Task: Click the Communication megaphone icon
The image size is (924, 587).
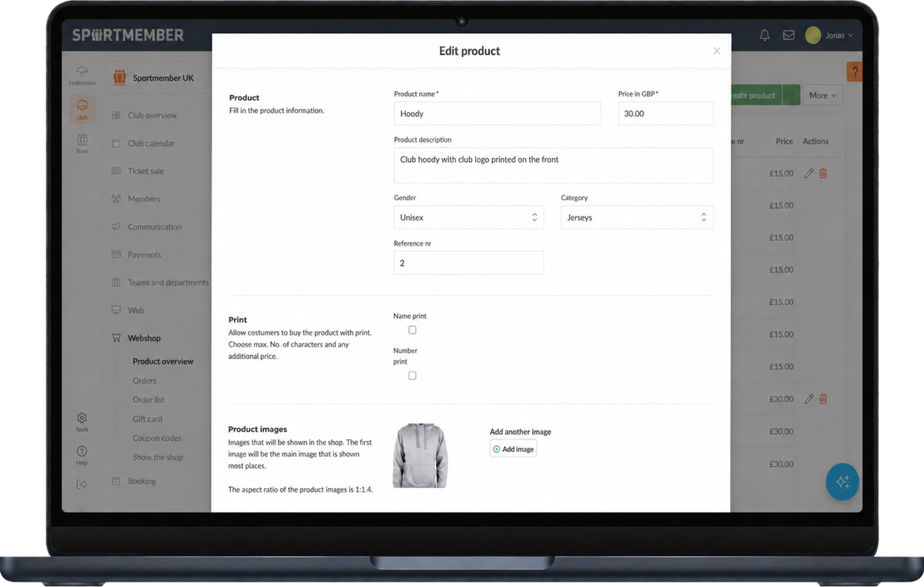Action: click(x=116, y=227)
